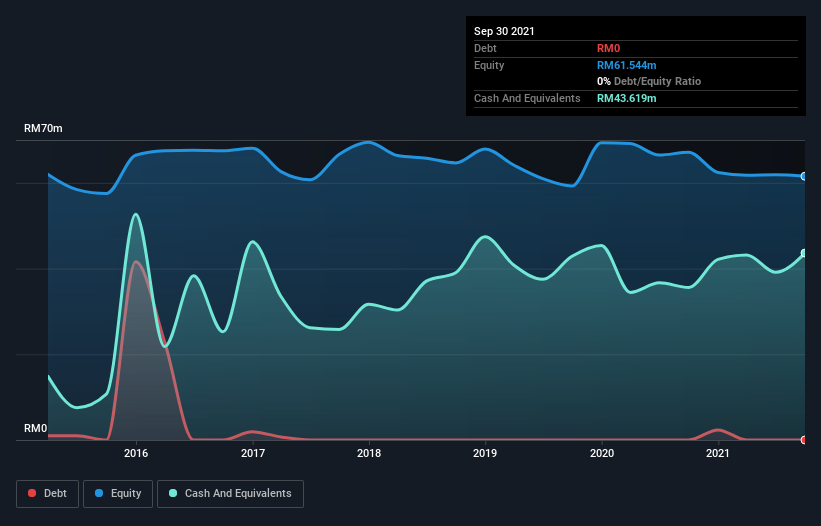This screenshot has width=821, height=526.
Task: Click the RM61.544m equity value
Action: point(627,65)
